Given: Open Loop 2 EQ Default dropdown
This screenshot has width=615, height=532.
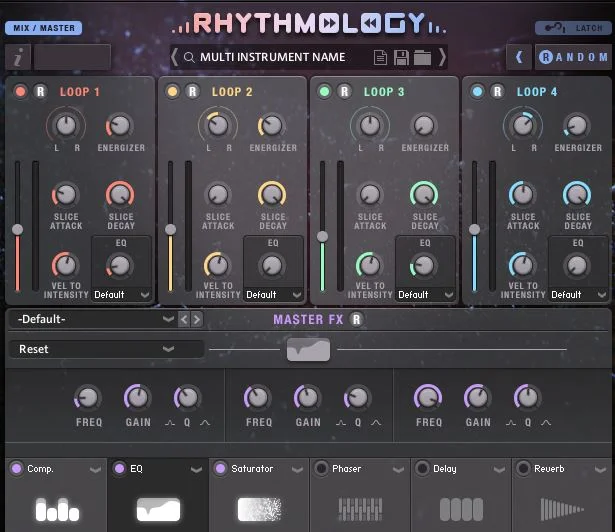Looking at the screenshot, I should pos(273,295).
